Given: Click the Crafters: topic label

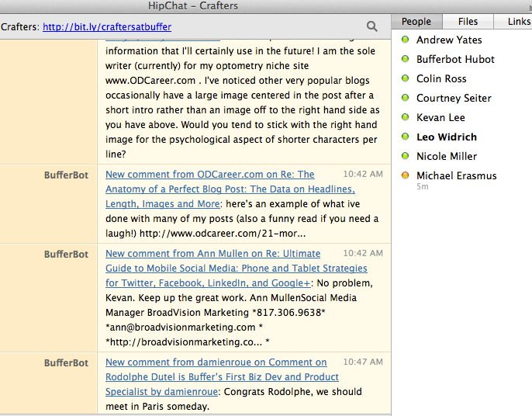Looking at the screenshot, I should pos(20,27).
